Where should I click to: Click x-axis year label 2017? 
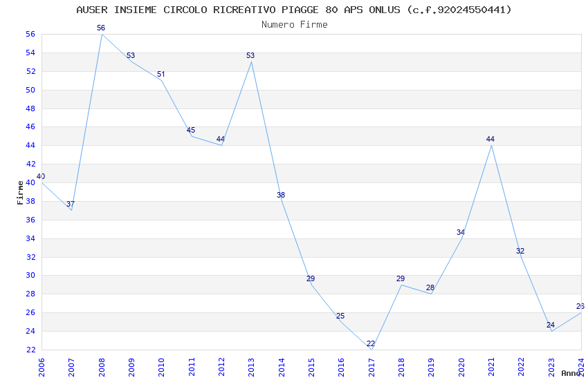pyautogui.click(x=371, y=368)
